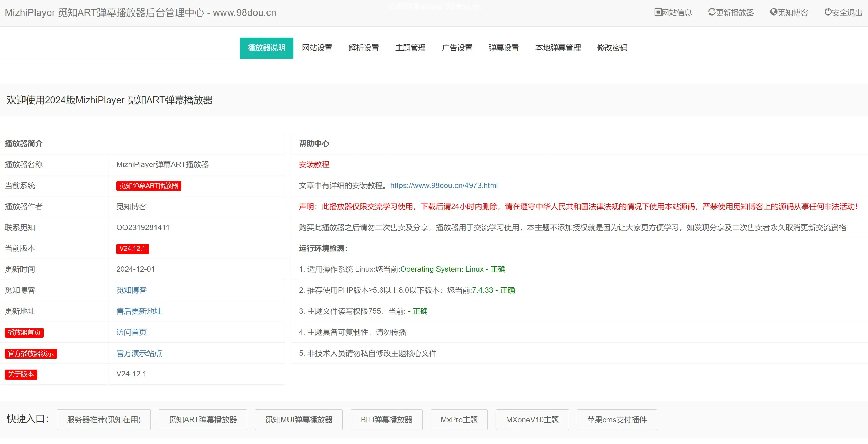The width and height of the screenshot is (868, 444).
Task: Click the 快捷入口 label
Action: pyautogui.click(x=28, y=419)
